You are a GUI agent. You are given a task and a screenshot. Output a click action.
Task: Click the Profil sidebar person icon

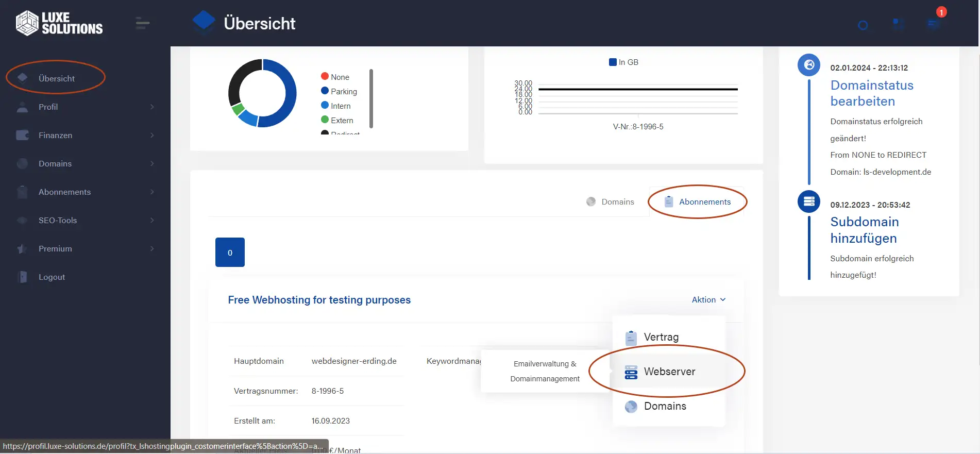coord(22,107)
